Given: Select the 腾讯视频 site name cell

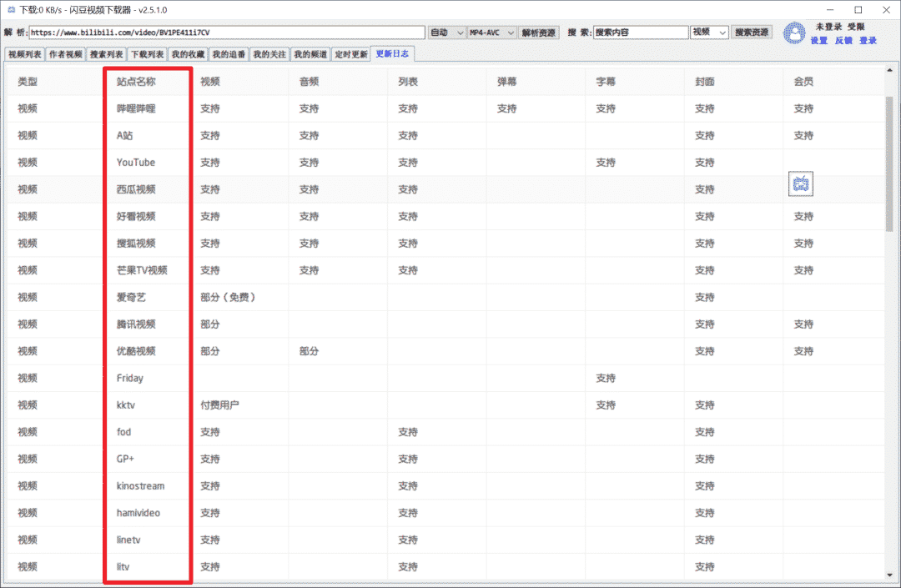Looking at the screenshot, I should click(x=136, y=324).
